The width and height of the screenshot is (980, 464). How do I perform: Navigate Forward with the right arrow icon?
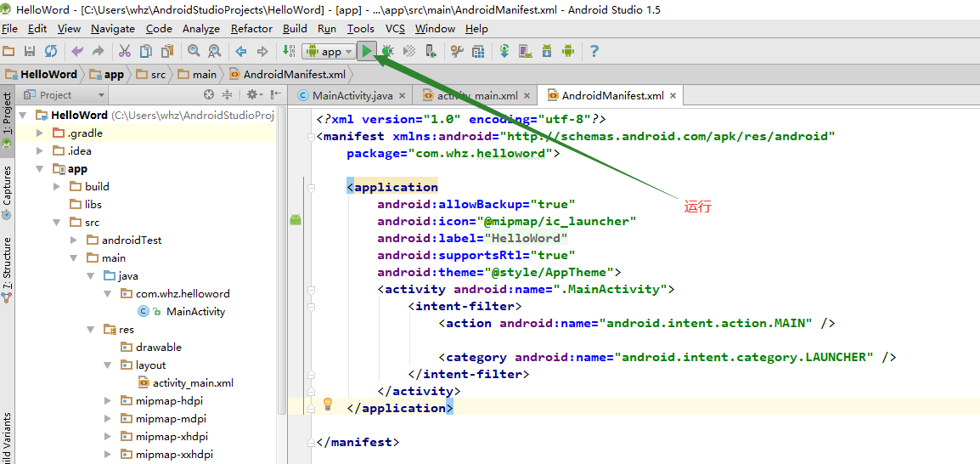262,51
